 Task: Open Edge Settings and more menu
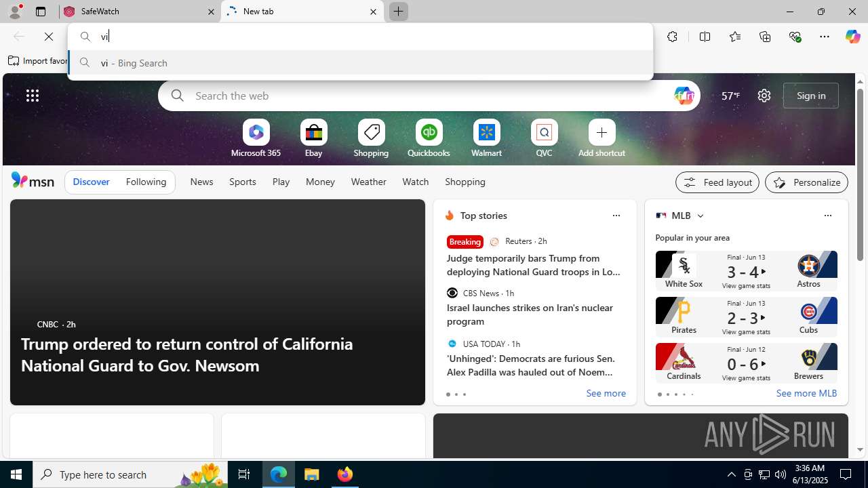825,37
